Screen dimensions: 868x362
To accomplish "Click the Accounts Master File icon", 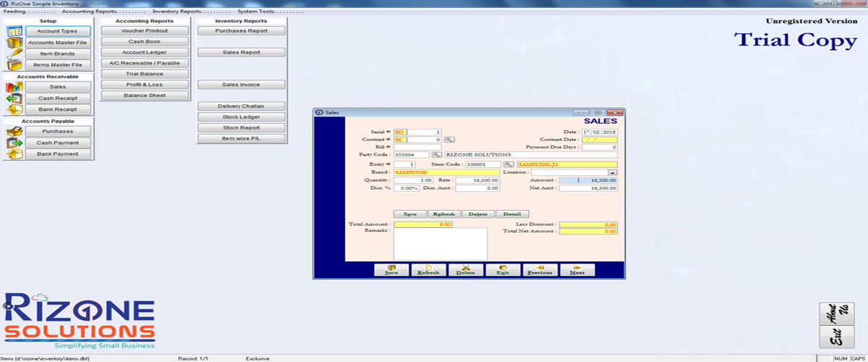I will point(14,43).
